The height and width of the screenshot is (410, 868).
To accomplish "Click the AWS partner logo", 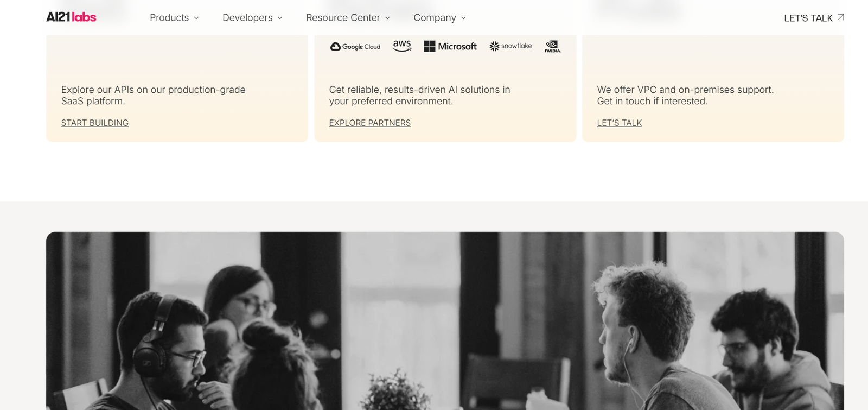I will click(x=402, y=46).
